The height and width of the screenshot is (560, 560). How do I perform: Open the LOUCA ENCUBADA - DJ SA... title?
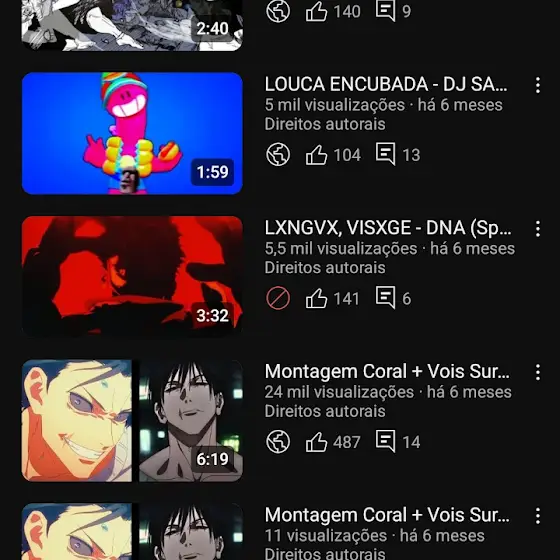pos(386,84)
